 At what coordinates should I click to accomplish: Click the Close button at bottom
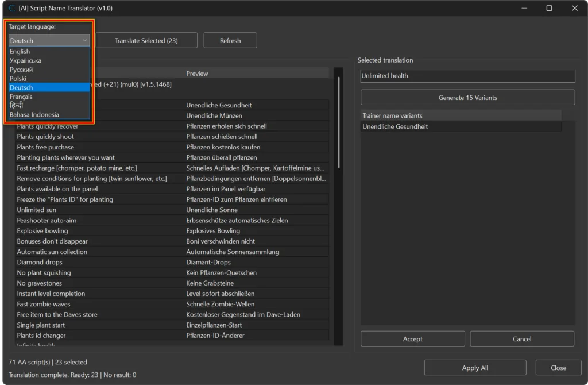point(558,368)
